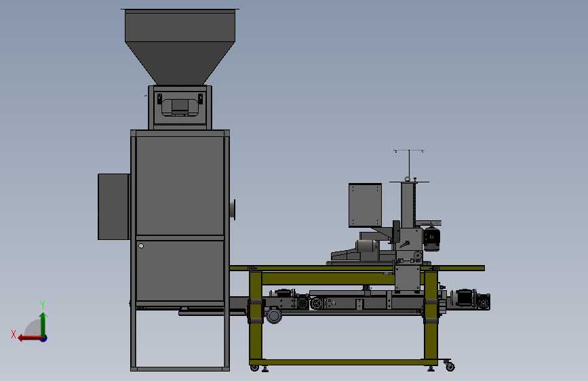Viewport: 588px width, 381px height.
Task: Select the windowed housing below the hopper
Action: [x=180, y=108]
